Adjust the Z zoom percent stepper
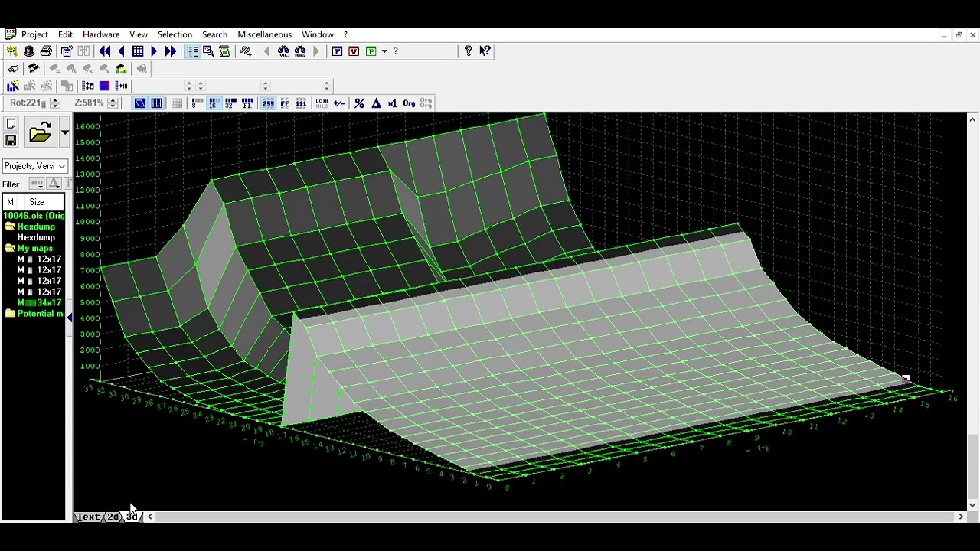This screenshot has height=551, width=980. tap(113, 103)
